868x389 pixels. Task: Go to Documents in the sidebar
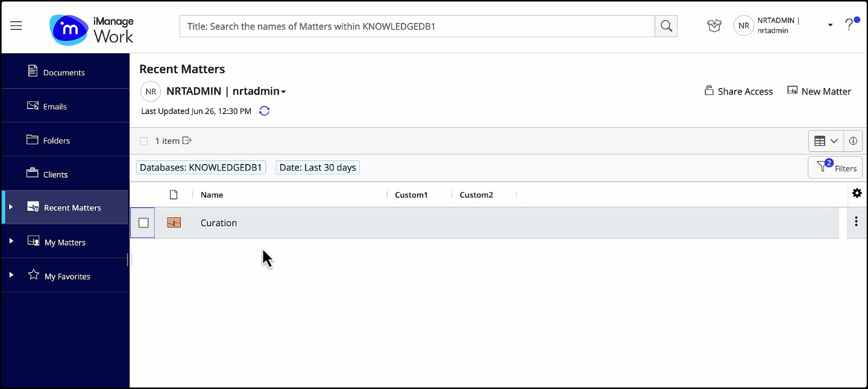click(64, 72)
